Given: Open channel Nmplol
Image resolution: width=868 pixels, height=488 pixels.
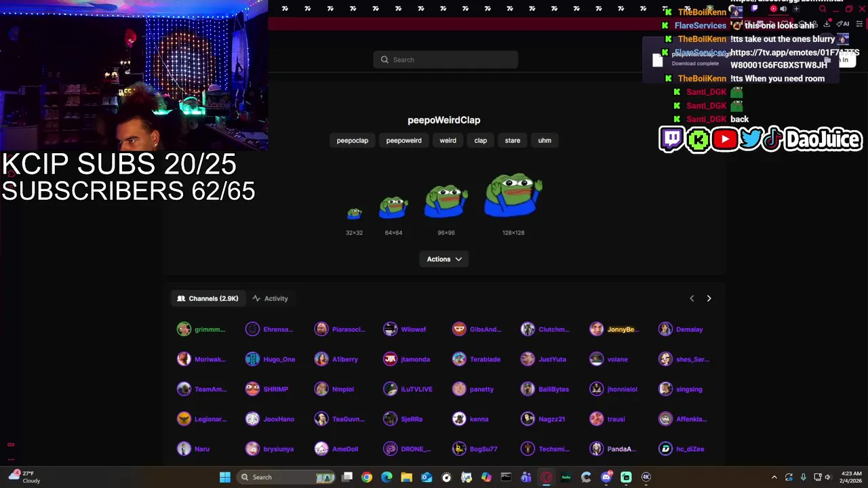Looking at the screenshot, I should point(335,389).
